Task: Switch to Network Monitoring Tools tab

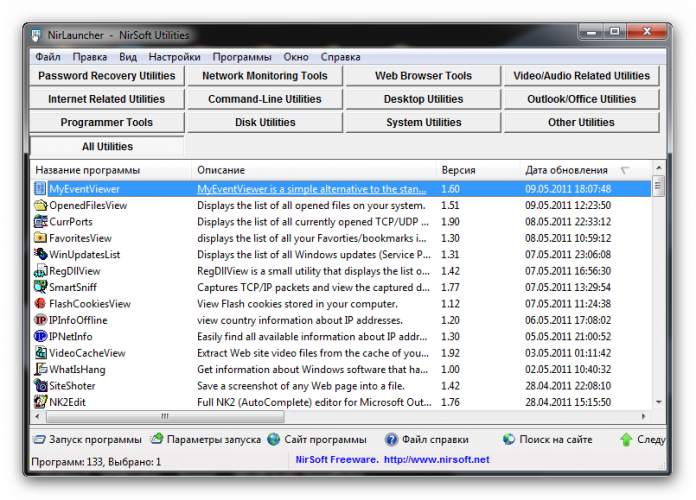Action: coord(265,75)
